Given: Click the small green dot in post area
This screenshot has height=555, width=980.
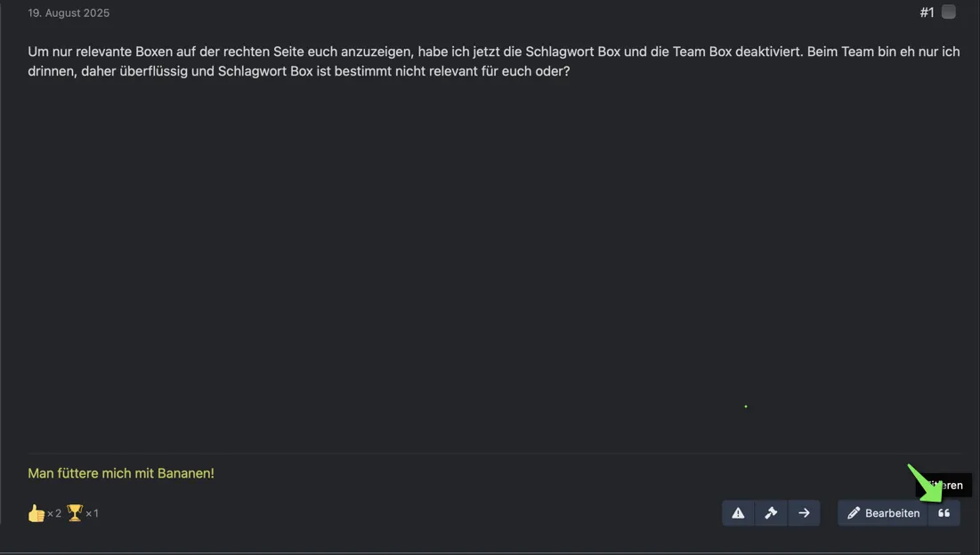Looking at the screenshot, I should (746, 406).
